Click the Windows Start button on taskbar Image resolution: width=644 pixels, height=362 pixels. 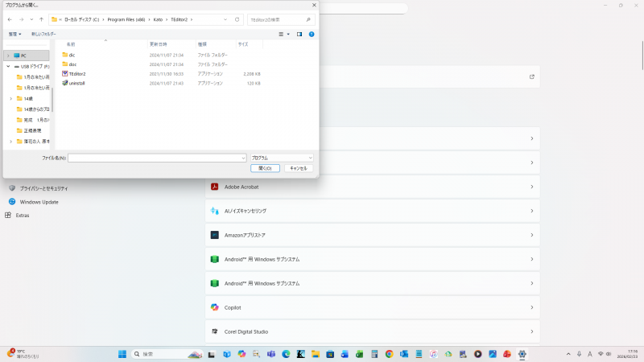coord(122,354)
